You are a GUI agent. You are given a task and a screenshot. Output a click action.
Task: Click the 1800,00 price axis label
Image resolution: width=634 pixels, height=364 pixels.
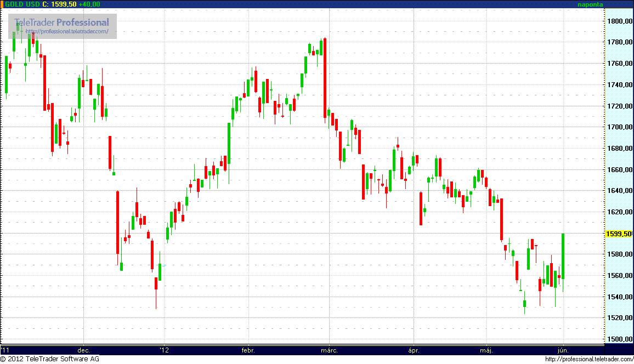pos(619,21)
